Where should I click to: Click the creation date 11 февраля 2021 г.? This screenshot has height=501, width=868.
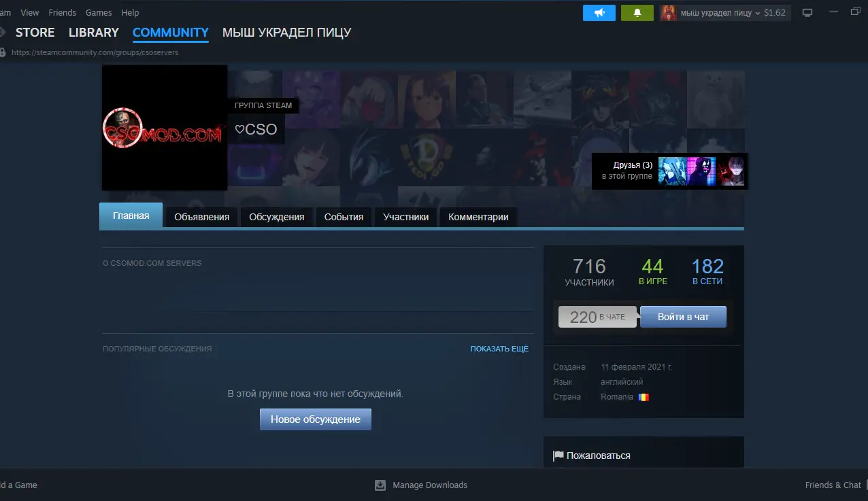click(637, 367)
